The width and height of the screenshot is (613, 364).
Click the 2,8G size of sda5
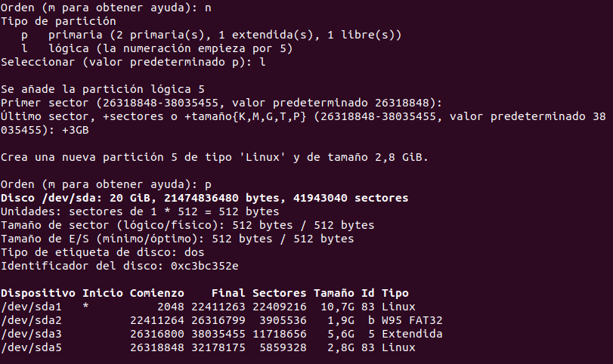tap(340, 347)
